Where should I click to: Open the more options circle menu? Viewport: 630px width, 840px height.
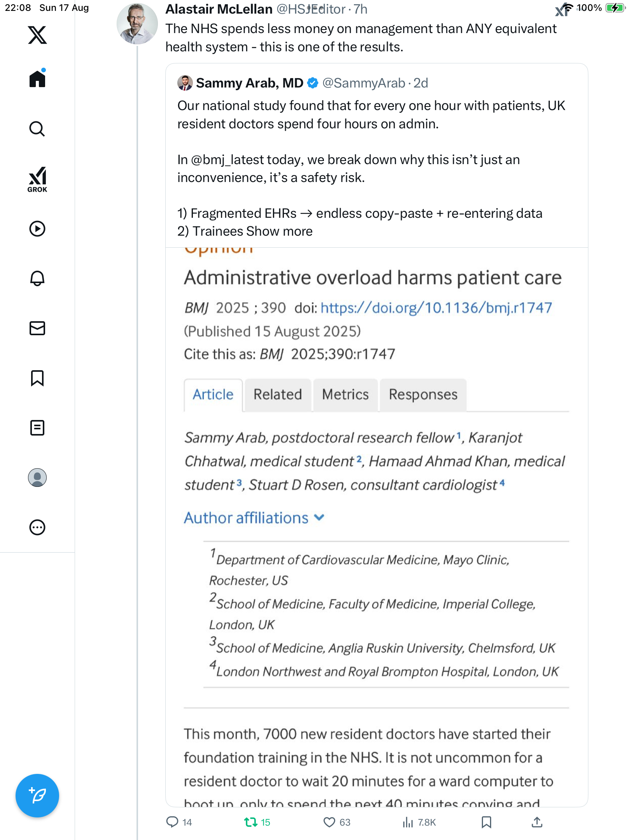(37, 527)
